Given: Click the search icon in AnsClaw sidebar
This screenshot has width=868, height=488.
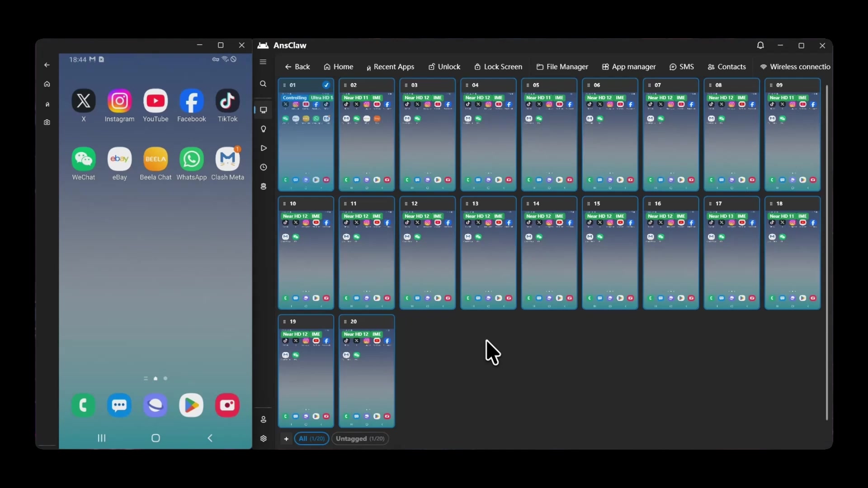Looking at the screenshot, I should 263,84.
